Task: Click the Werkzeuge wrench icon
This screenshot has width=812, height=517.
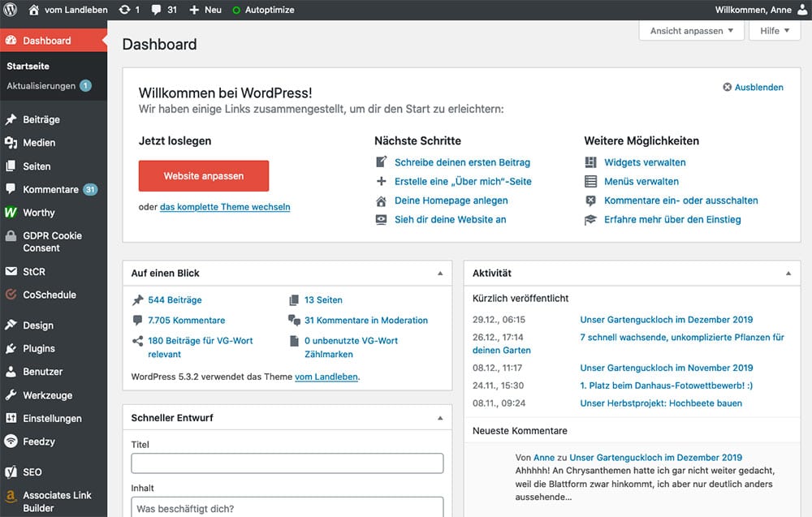Action: tap(11, 395)
